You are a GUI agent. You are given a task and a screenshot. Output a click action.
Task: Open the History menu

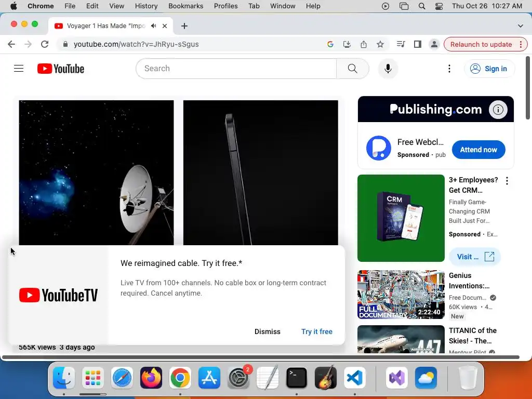pos(146,6)
